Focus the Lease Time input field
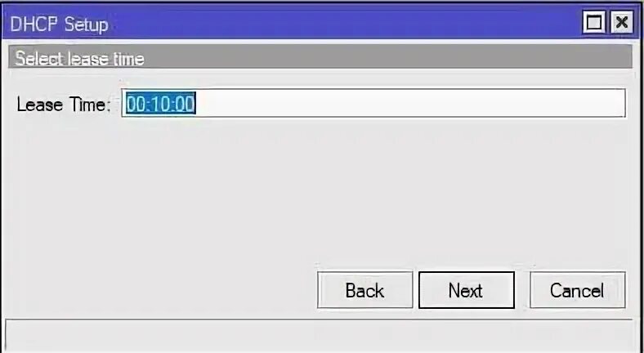644x353 pixels. coord(373,103)
